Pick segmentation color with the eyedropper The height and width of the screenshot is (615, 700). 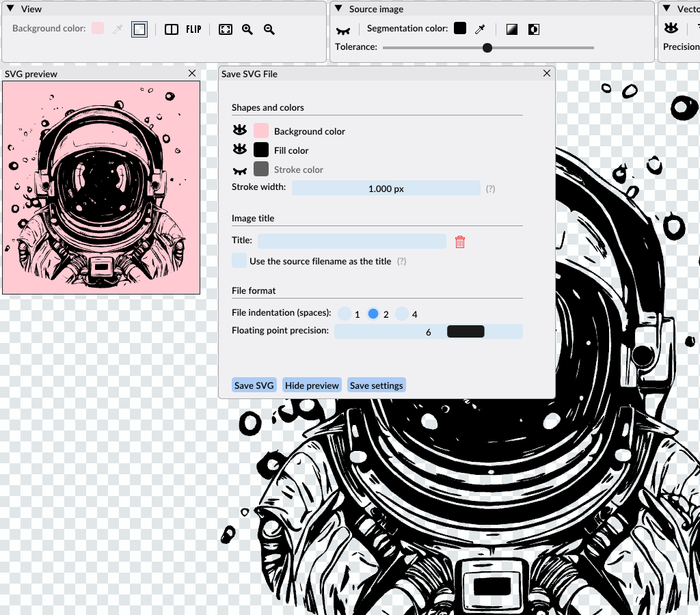tap(481, 29)
